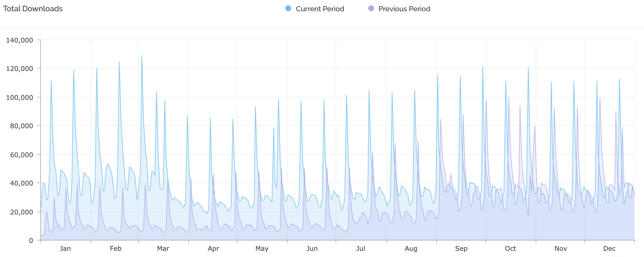Toggle the Current Period legend entry
The height and width of the screenshot is (257, 644).
click(315, 9)
